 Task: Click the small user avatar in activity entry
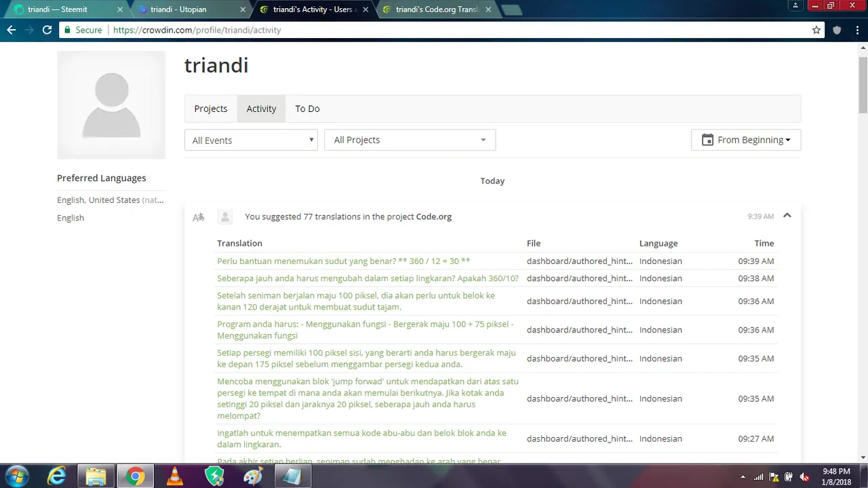(225, 217)
